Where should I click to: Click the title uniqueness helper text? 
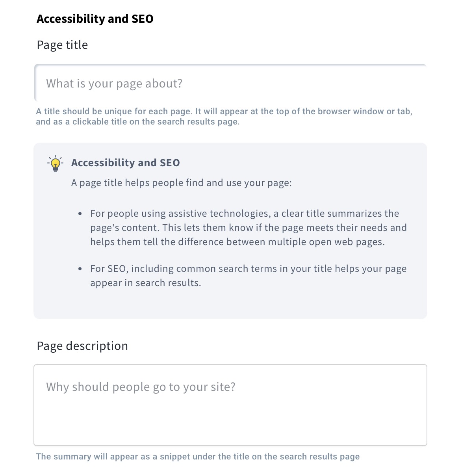click(x=224, y=116)
